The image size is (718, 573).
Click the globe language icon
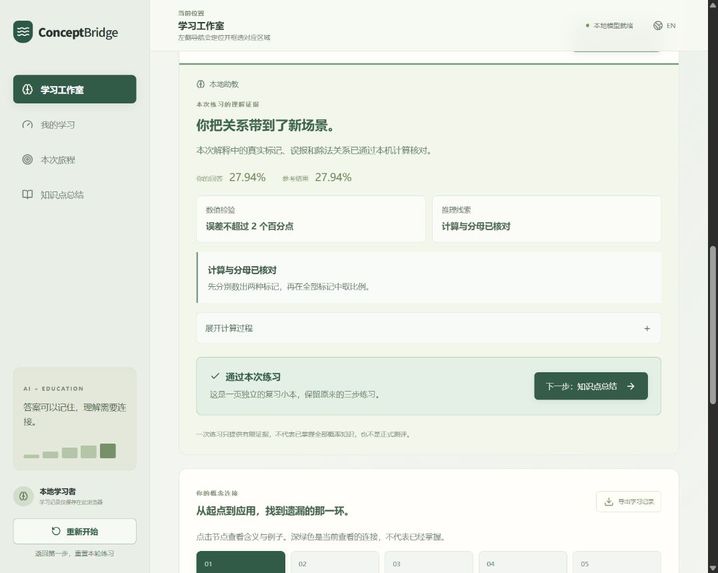(x=658, y=26)
